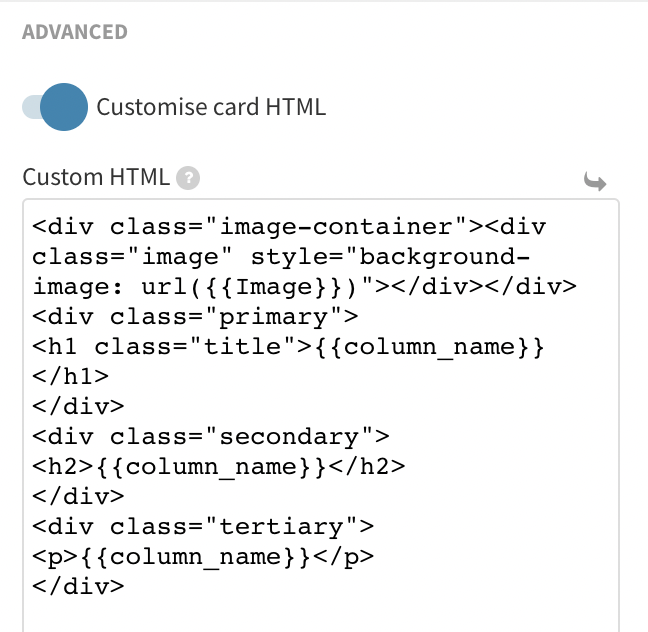Click the div class="tertiary" line
The image size is (648, 632).
pos(202,526)
